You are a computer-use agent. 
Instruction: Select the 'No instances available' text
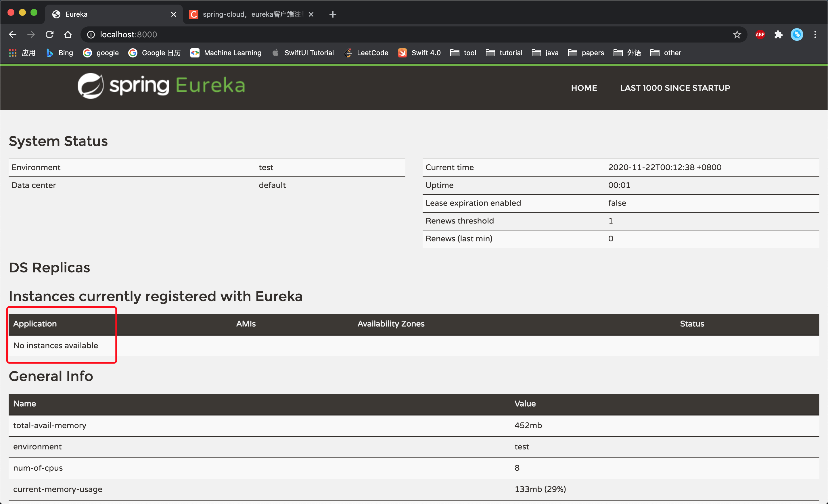56,345
